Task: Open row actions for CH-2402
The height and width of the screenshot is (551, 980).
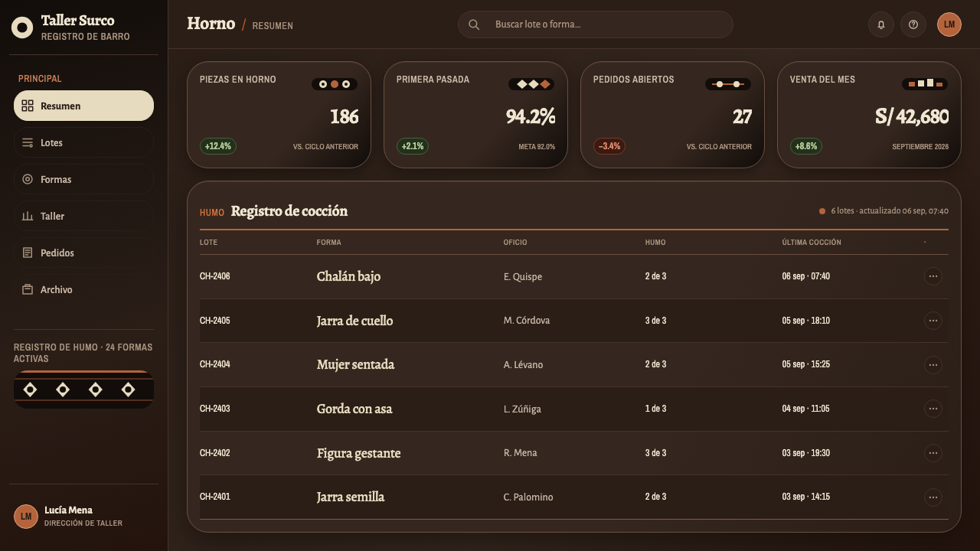Action: (x=933, y=453)
